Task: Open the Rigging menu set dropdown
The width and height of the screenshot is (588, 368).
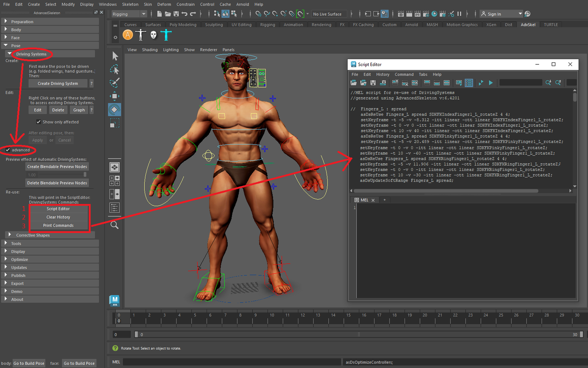Action: [x=129, y=14]
